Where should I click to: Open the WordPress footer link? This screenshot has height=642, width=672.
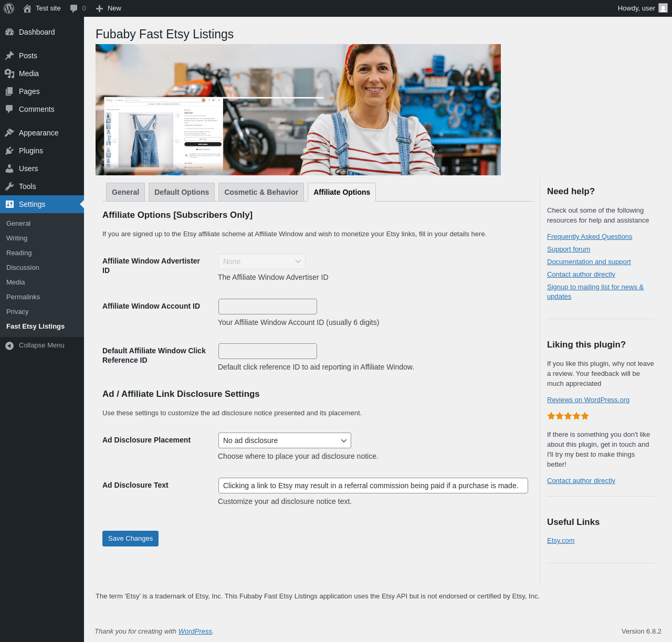click(195, 632)
